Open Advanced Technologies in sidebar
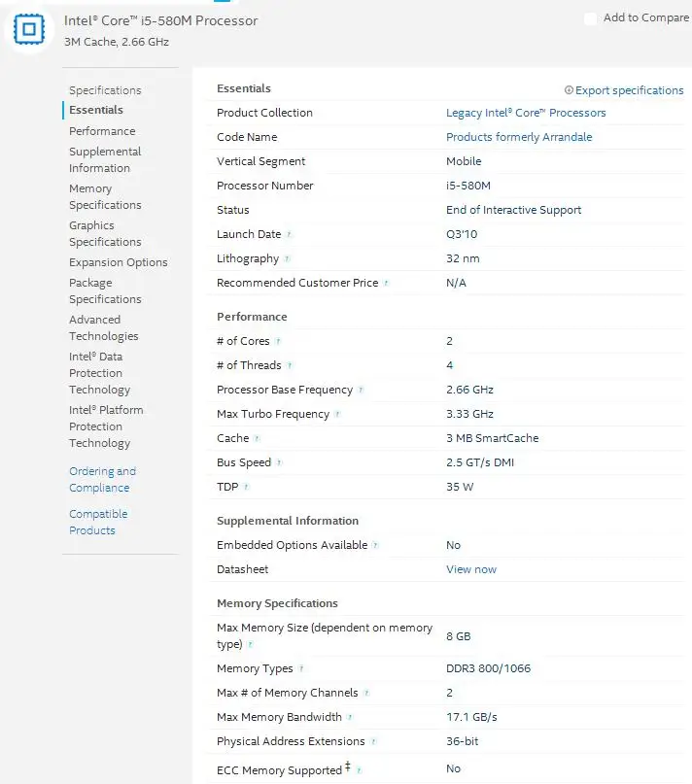692x784 pixels. click(x=104, y=328)
